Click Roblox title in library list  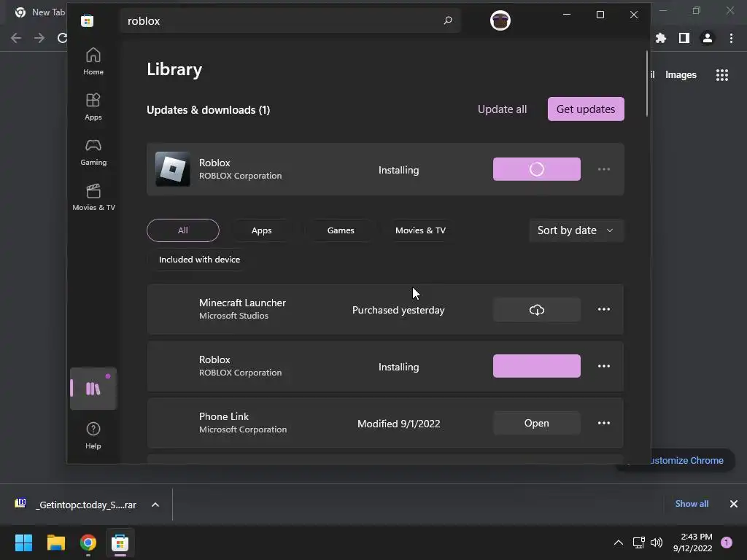tap(214, 359)
